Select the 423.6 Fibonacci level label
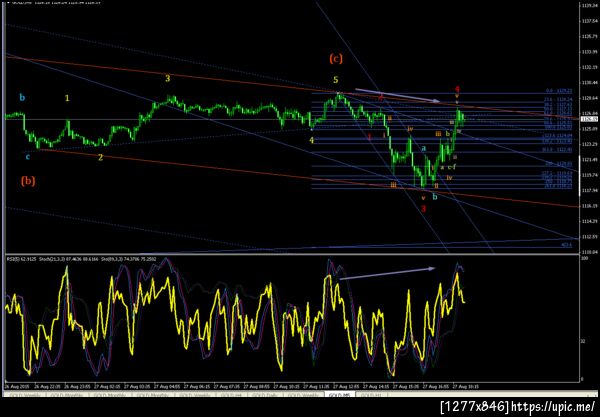The image size is (600, 417). (567, 244)
